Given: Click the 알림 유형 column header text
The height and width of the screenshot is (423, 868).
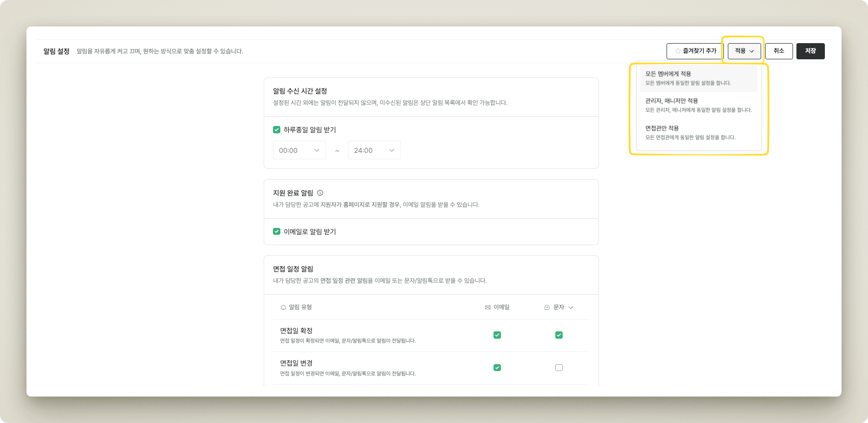Looking at the screenshot, I should pos(300,307).
